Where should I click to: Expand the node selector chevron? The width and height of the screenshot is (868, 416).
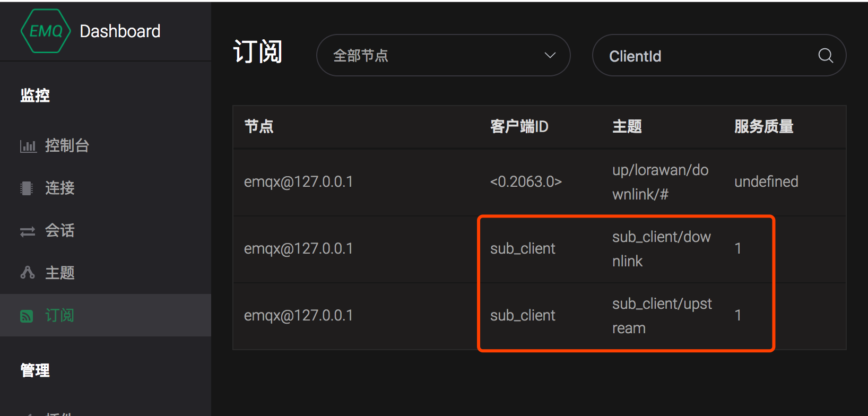[x=550, y=55]
